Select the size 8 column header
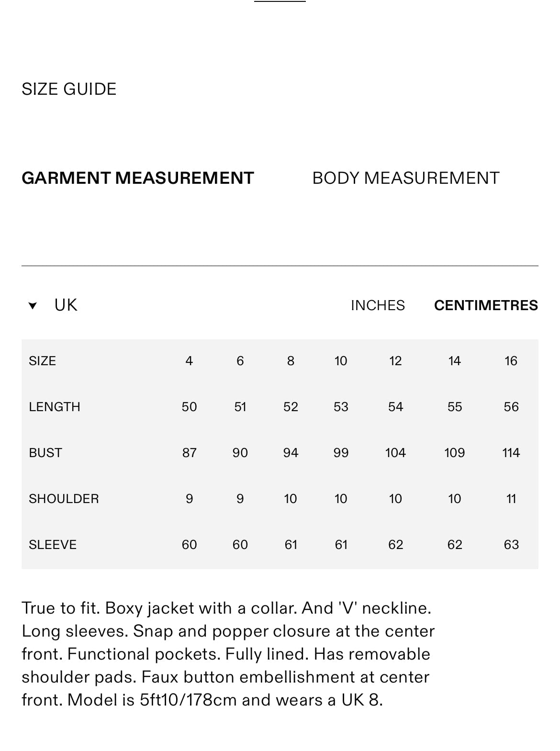Screen dimensions: 560x751 (x=291, y=361)
